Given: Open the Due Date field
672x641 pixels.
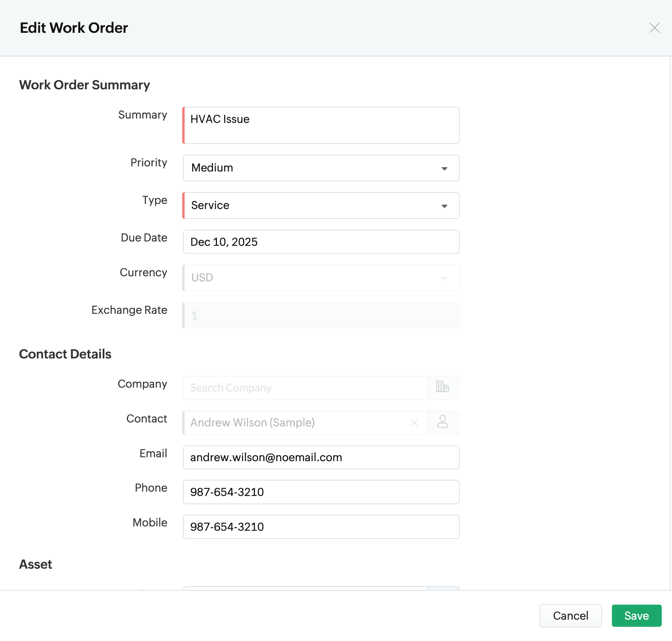Looking at the screenshot, I should [321, 241].
